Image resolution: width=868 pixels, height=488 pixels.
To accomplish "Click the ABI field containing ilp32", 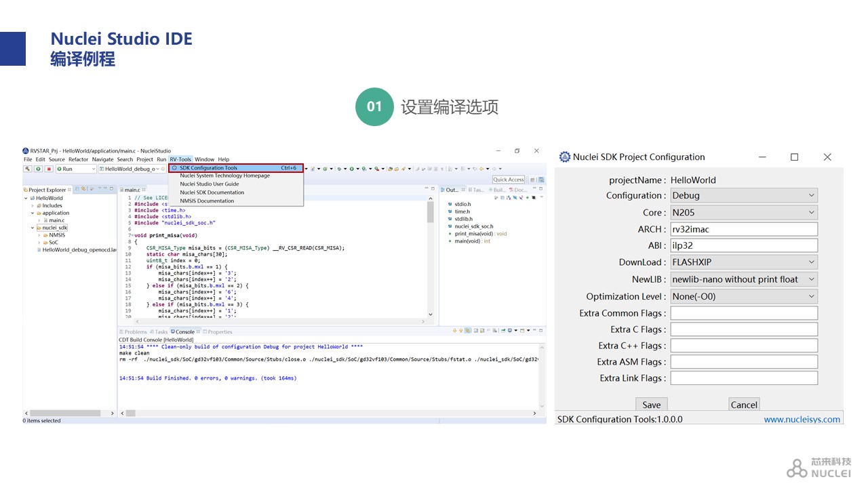I will pos(744,245).
